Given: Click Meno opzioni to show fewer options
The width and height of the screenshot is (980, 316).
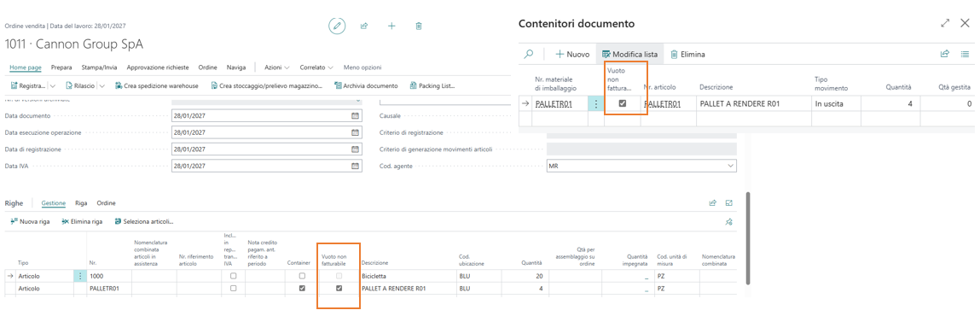Looking at the screenshot, I should [362, 67].
